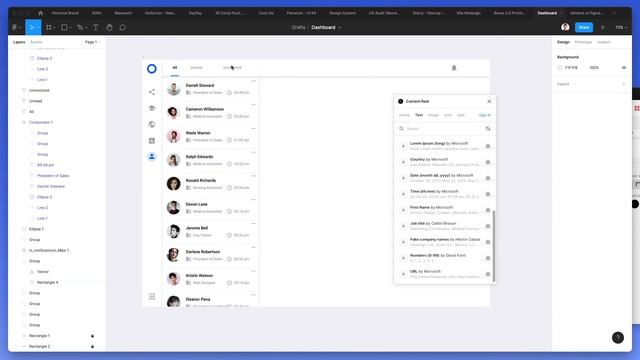Click Darrell Steward row in design list
640x360 pixels.
[x=210, y=89]
